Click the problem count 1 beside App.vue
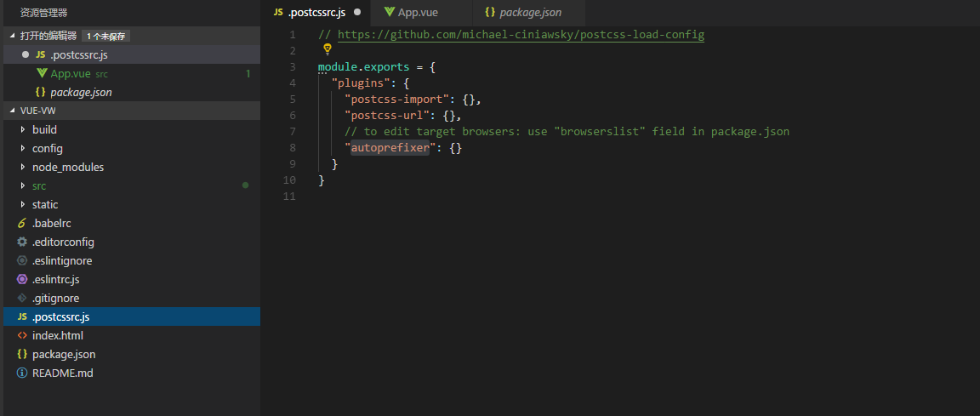Viewport: 980px width, 416px height. [248, 74]
